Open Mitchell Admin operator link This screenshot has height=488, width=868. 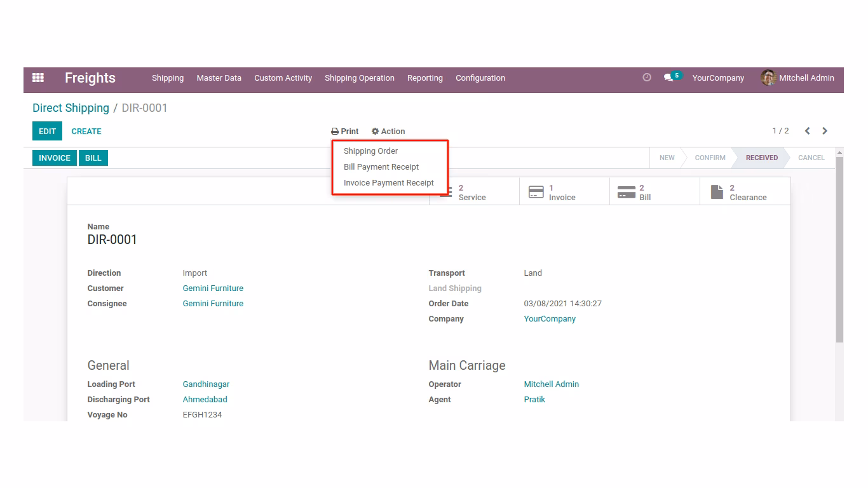(x=552, y=384)
